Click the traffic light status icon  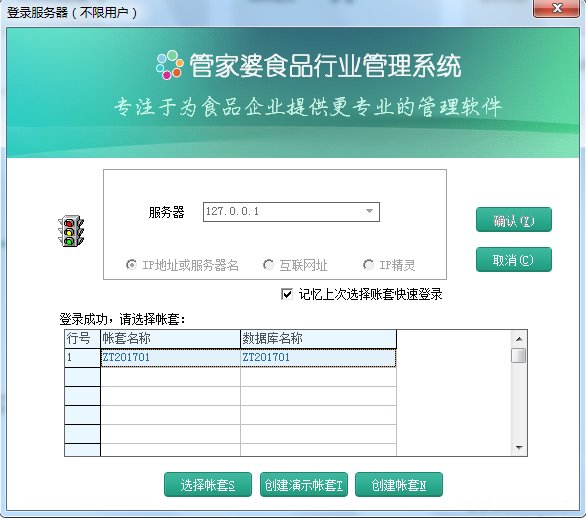click(71, 231)
